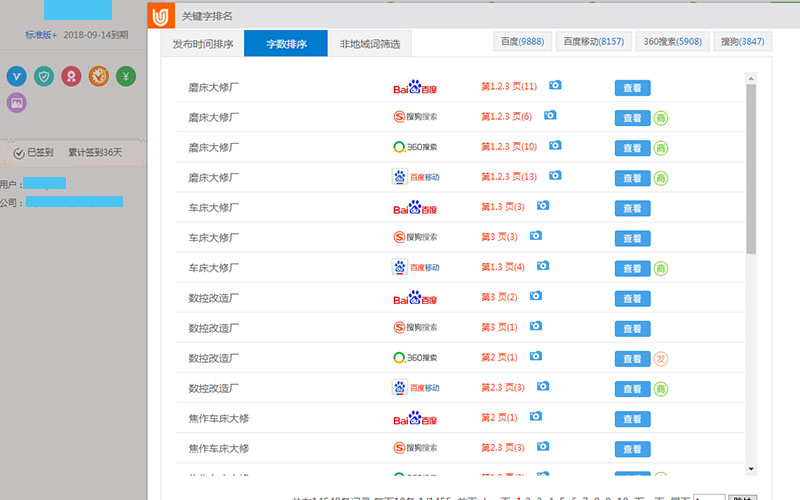Click the purple picture badge icon
Screen dimensions: 800x500
[x=17, y=102]
